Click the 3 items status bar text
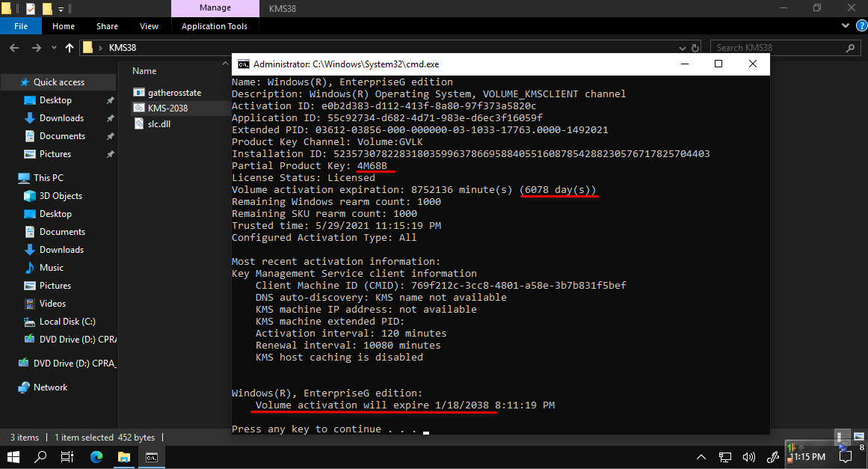Viewport: 868px width, 469px height. (x=25, y=438)
